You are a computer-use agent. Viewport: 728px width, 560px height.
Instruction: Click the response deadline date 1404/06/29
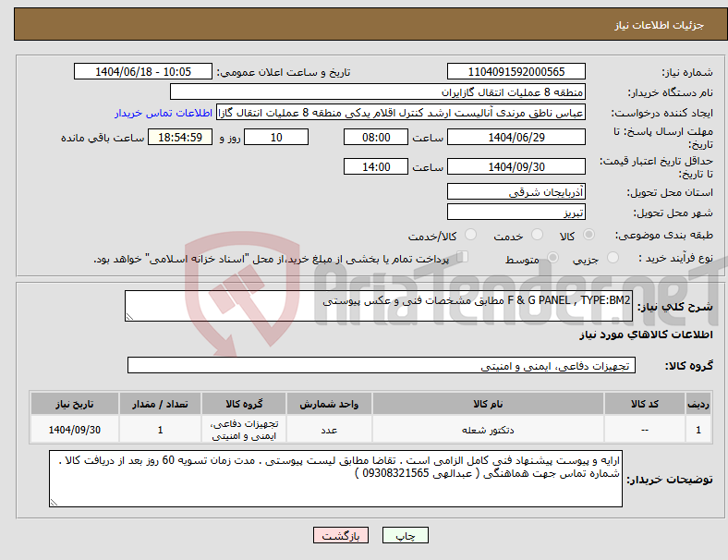click(x=516, y=137)
